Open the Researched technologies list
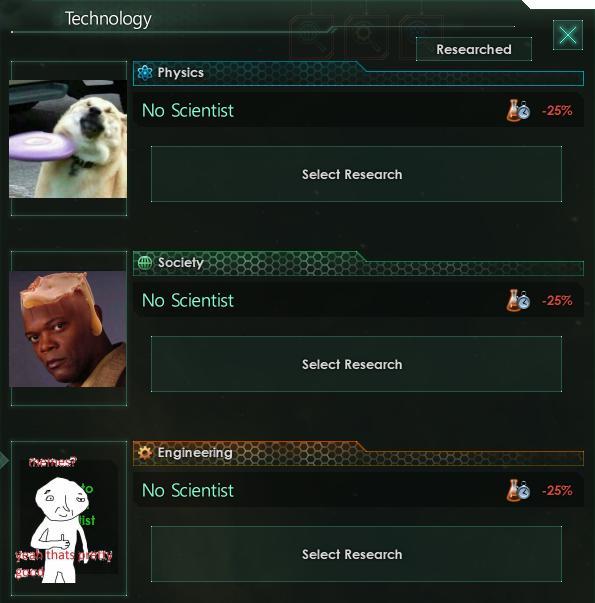 474,49
